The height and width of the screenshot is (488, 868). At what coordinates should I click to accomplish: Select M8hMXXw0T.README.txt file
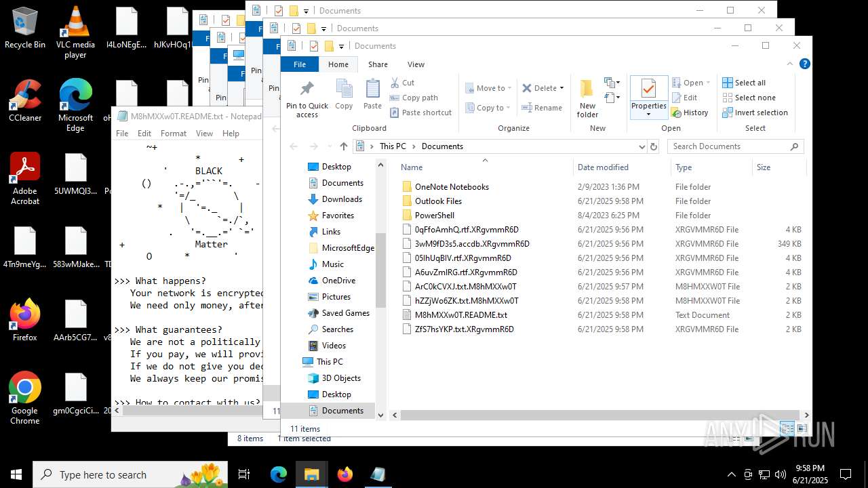tap(461, 315)
